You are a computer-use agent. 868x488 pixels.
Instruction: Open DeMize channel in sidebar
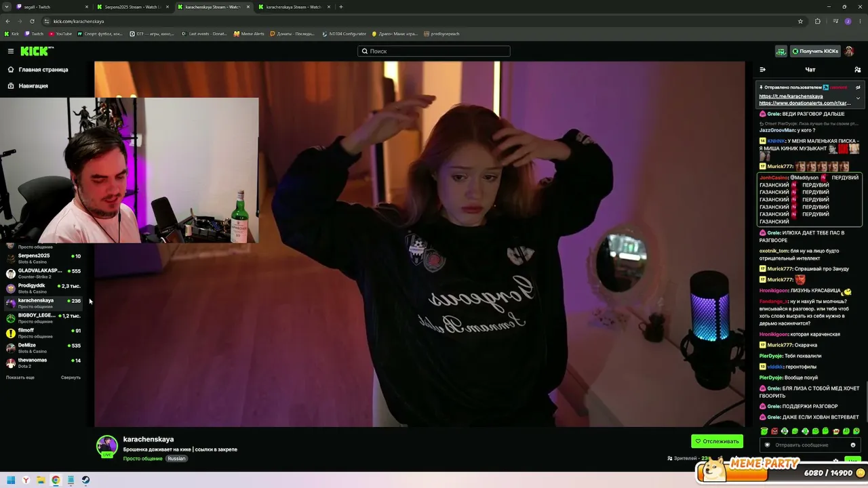43,348
